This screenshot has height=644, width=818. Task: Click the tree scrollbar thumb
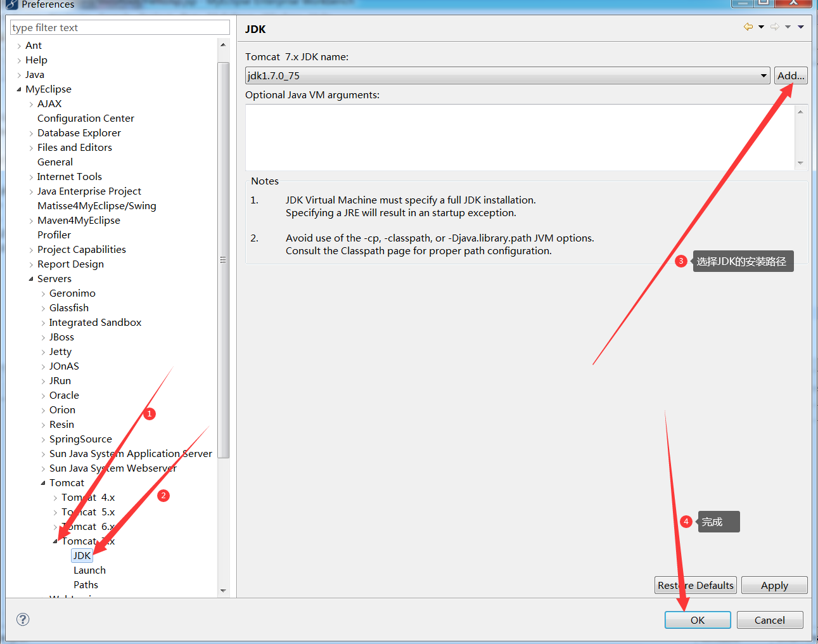tap(223, 260)
